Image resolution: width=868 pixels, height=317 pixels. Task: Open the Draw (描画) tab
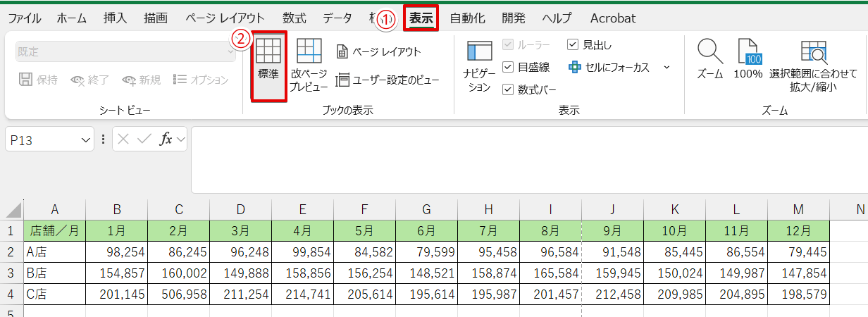coord(155,18)
